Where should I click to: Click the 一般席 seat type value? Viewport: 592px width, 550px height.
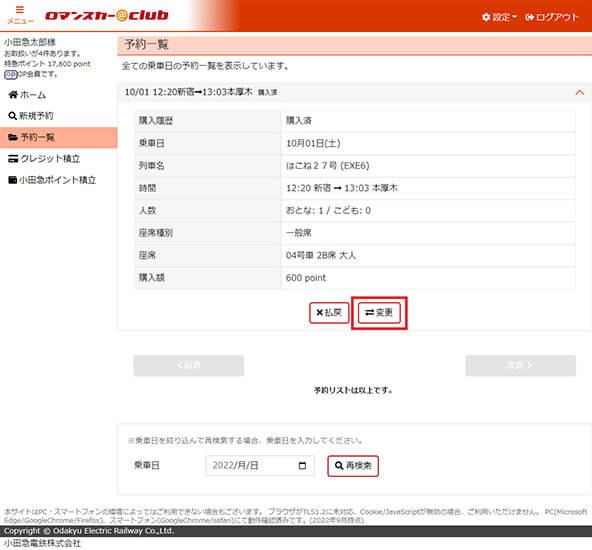299,233
